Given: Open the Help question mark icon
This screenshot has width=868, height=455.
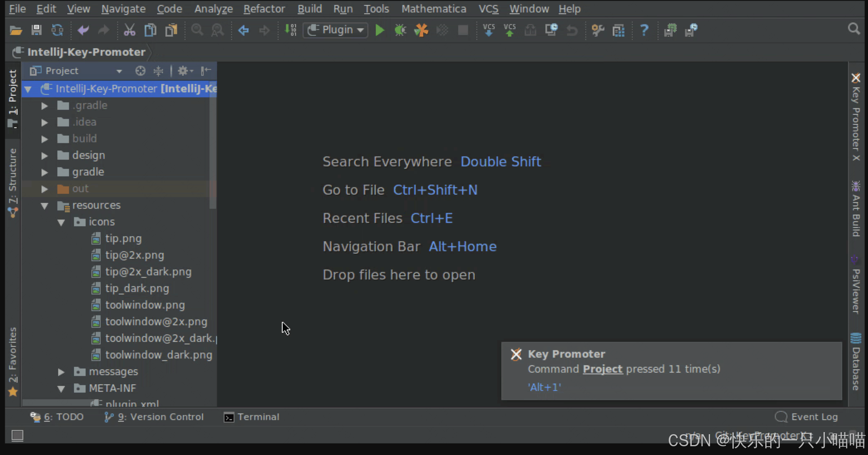Looking at the screenshot, I should pos(644,30).
